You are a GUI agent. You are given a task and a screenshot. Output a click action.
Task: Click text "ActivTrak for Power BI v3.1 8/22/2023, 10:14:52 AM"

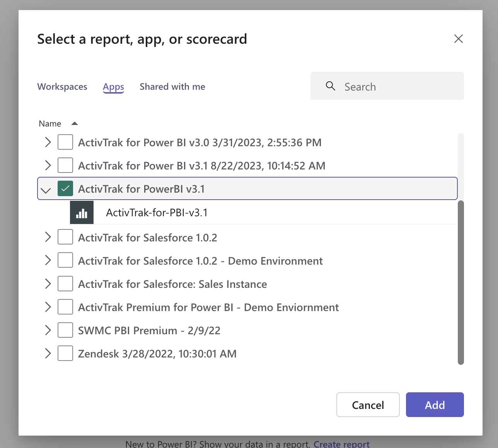[202, 166]
